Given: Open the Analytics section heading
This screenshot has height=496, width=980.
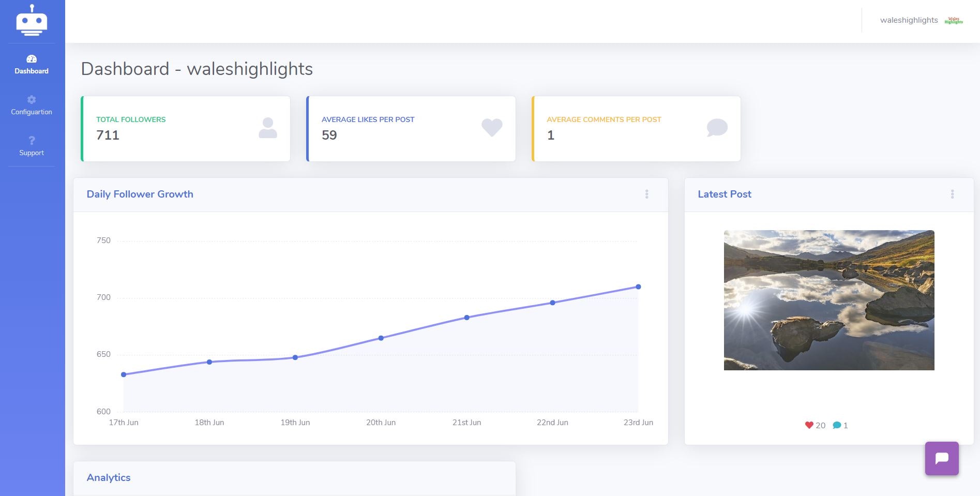Looking at the screenshot, I should tap(109, 477).
